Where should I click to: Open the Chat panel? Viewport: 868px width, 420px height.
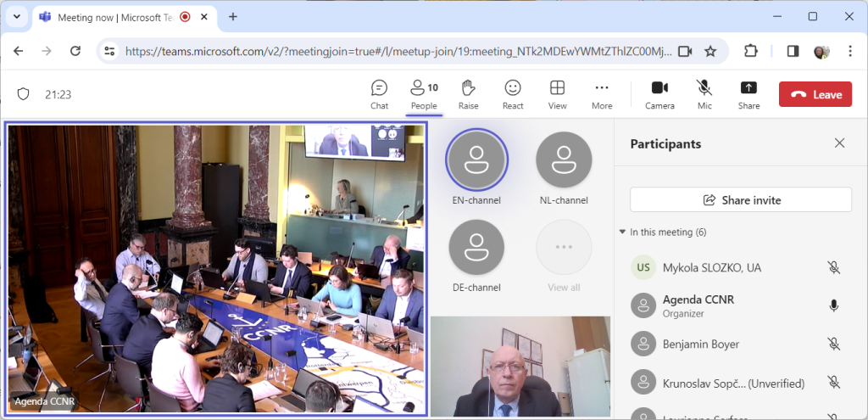point(379,94)
